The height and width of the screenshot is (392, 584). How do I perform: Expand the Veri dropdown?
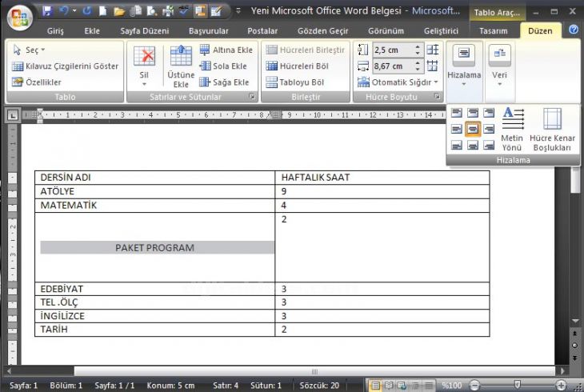pos(499,66)
